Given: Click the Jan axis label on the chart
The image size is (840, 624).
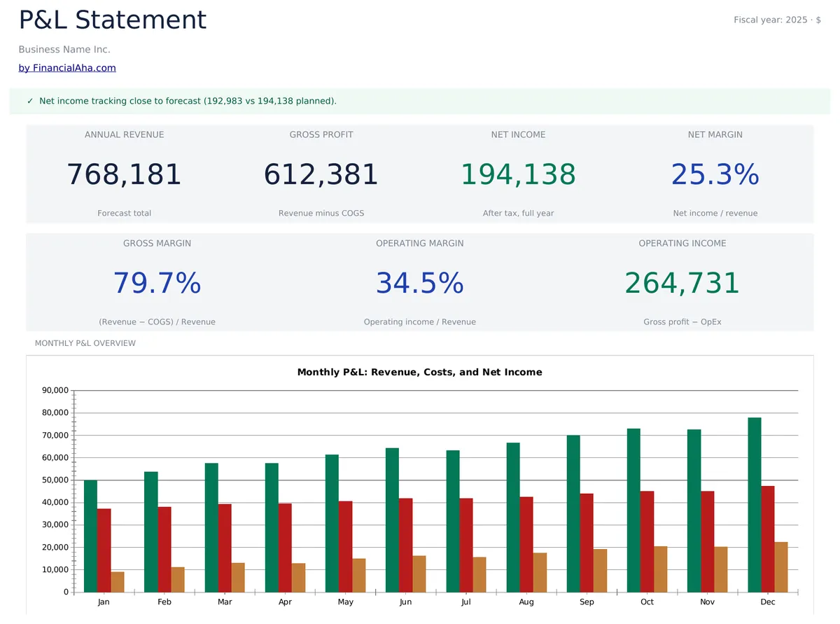Looking at the screenshot, I should click(104, 602).
